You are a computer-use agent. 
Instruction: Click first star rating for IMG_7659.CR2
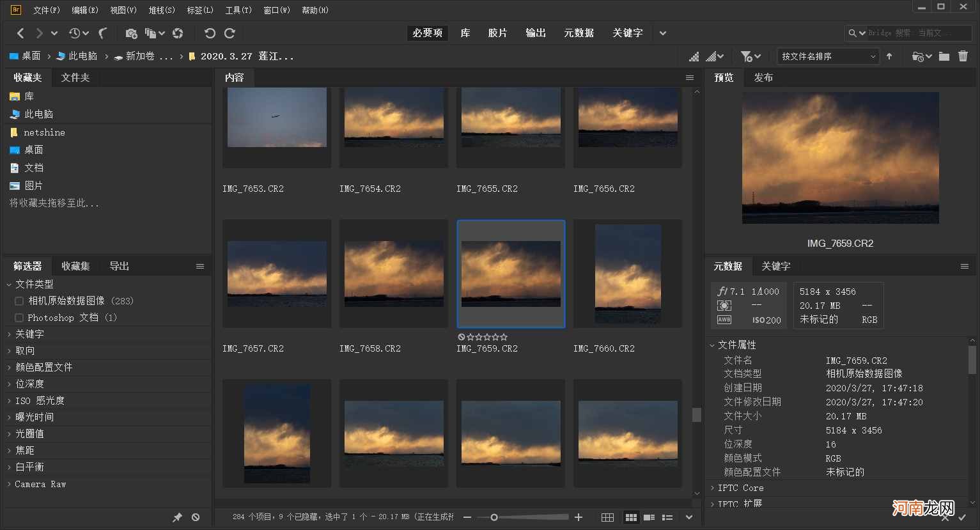(x=471, y=337)
